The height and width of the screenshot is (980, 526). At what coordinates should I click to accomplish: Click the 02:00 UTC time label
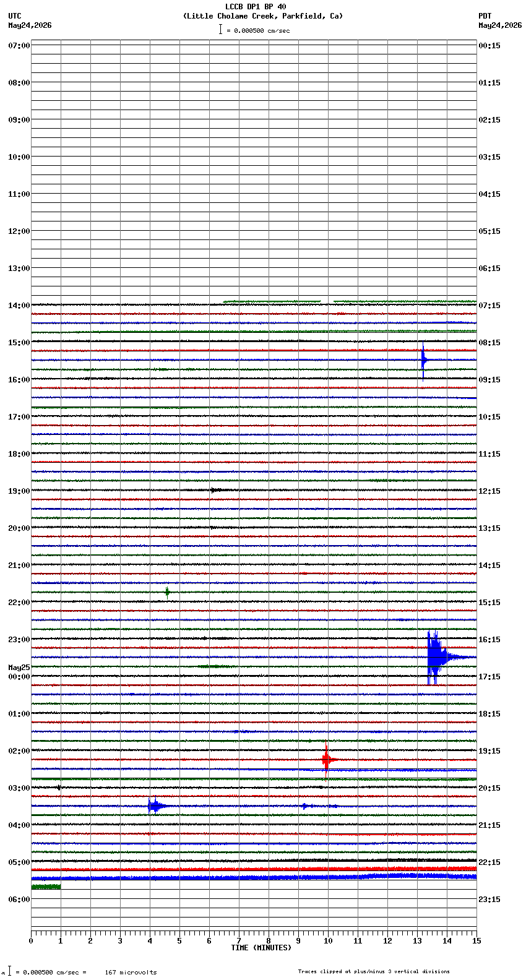click(x=19, y=751)
